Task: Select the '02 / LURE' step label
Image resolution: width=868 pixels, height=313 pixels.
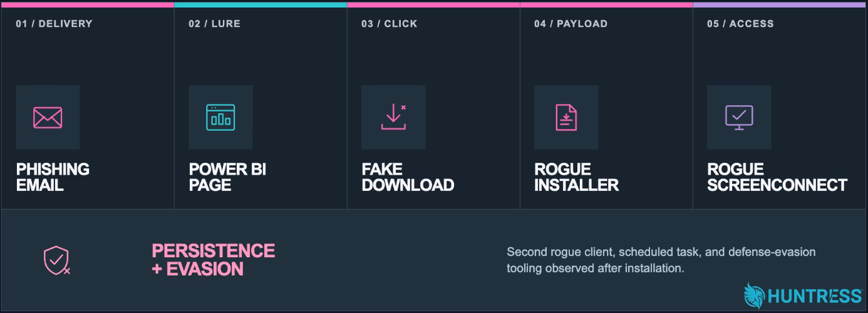Action: point(214,24)
